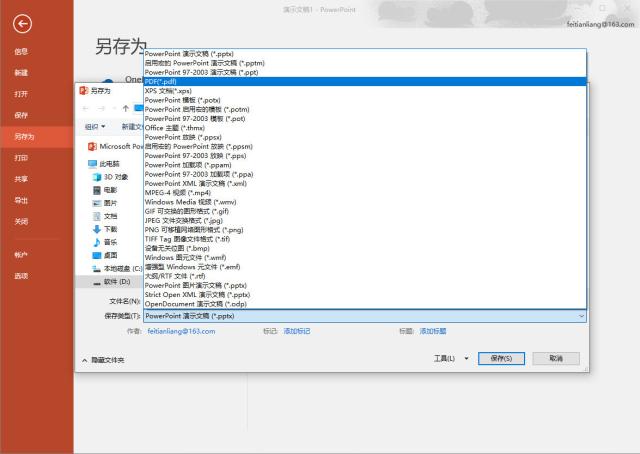
Task: Select Strict Open XML 演示文稿 (*.pptx)
Action: [x=365, y=295]
